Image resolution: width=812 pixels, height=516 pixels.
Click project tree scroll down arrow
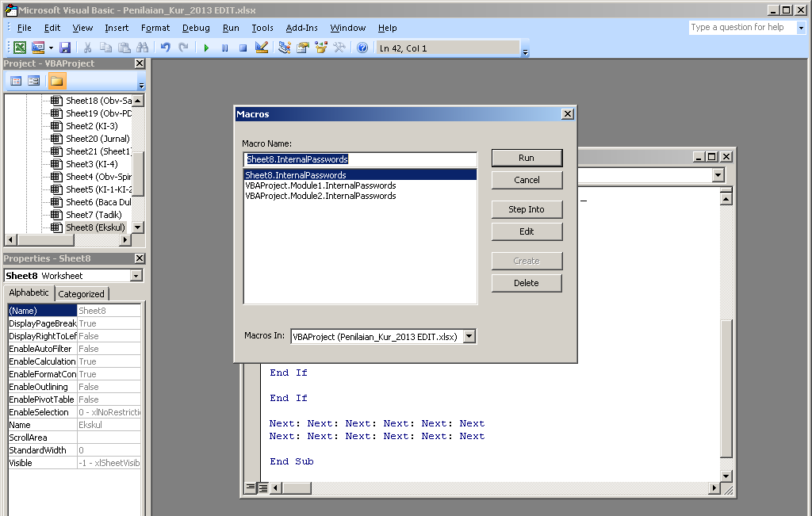[138, 227]
